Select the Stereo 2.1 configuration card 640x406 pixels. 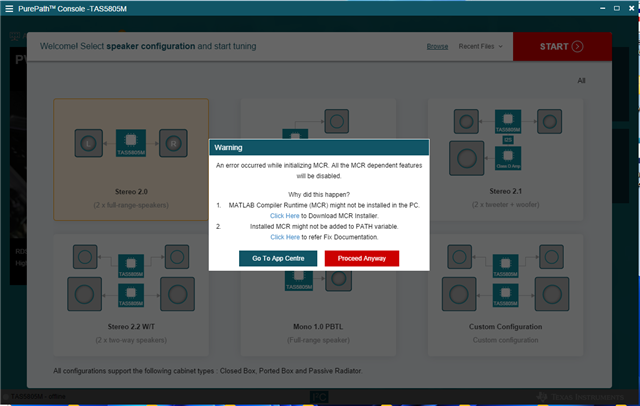[505, 160]
